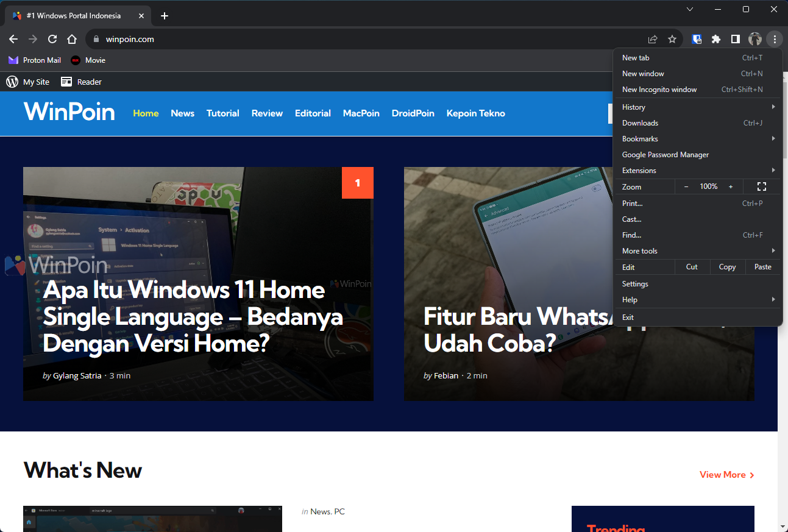Viewport: 788px width, 532px height.
Task: Open Settings from the Chrome menu
Action: point(635,284)
